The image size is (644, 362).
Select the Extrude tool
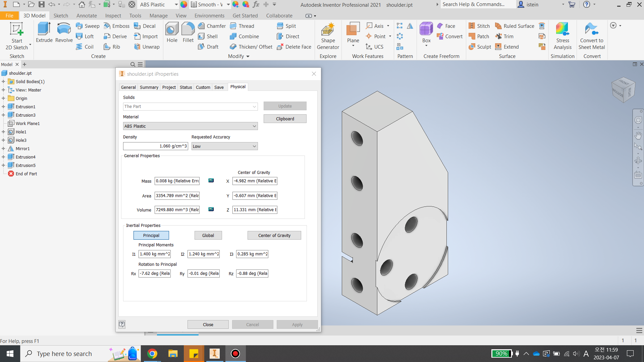(44, 33)
